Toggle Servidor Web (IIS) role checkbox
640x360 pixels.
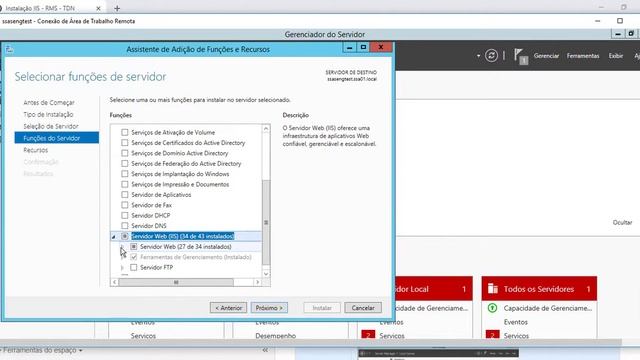pyautogui.click(x=124, y=236)
